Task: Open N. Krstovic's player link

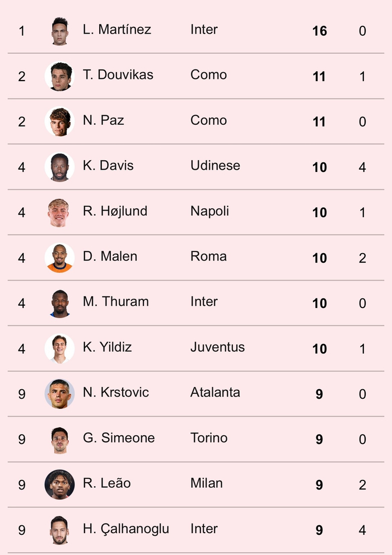Action: pos(116,393)
